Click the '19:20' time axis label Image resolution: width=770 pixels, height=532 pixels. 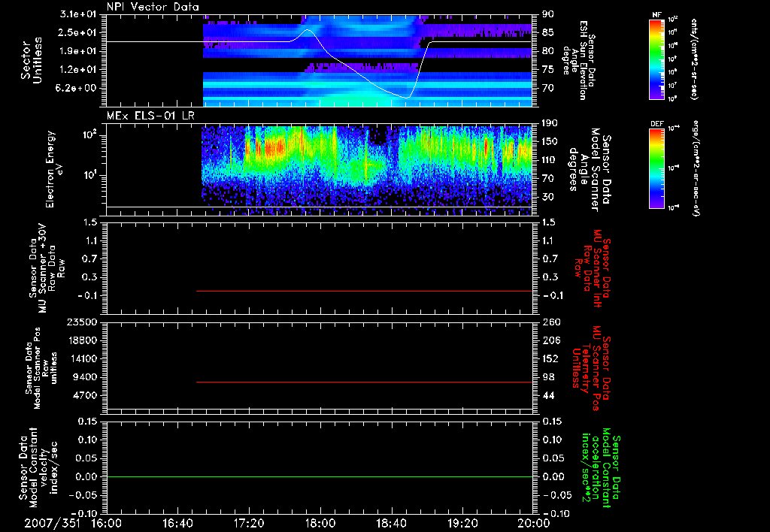[x=462, y=523]
